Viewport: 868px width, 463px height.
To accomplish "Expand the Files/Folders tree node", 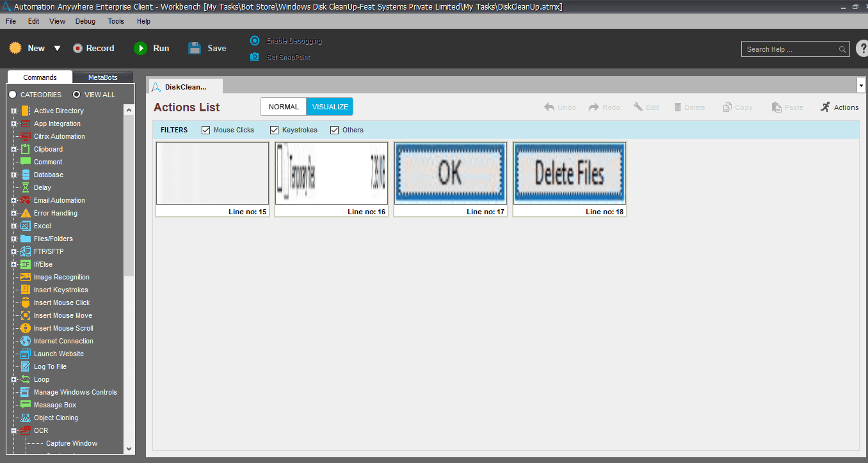I will (x=13, y=239).
